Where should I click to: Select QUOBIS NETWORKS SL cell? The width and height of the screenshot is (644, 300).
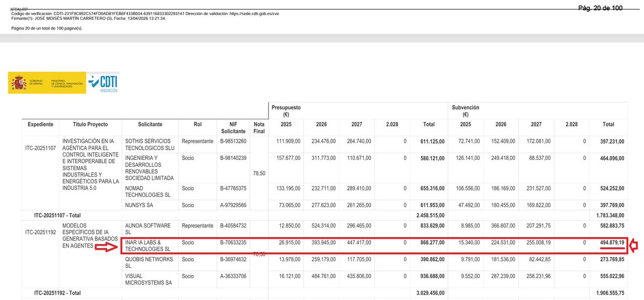point(150,262)
